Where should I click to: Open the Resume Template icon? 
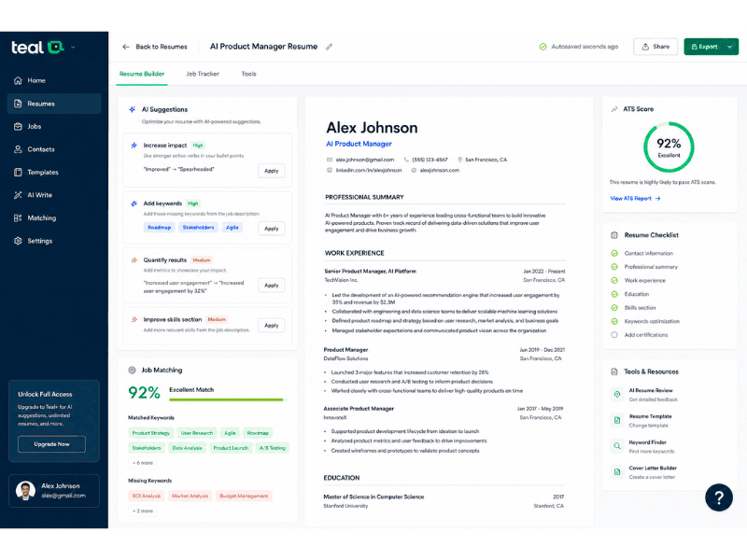click(617, 420)
